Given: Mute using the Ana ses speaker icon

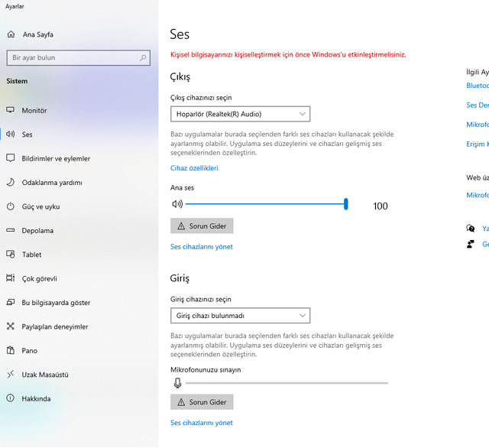Looking at the screenshot, I should pos(177,204).
